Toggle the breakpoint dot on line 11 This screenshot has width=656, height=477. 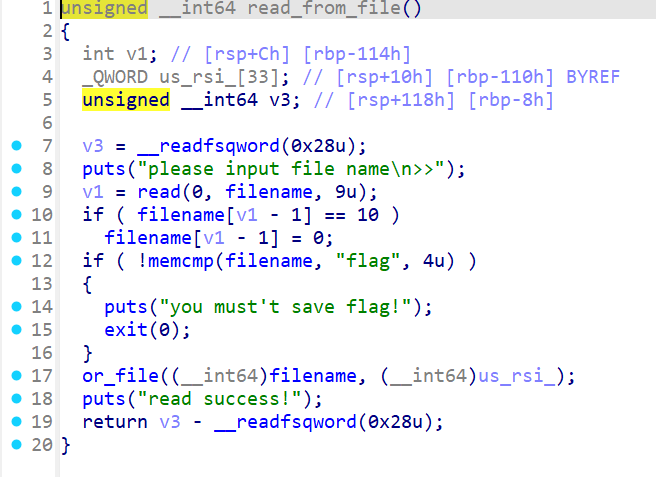tap(16, 238)
